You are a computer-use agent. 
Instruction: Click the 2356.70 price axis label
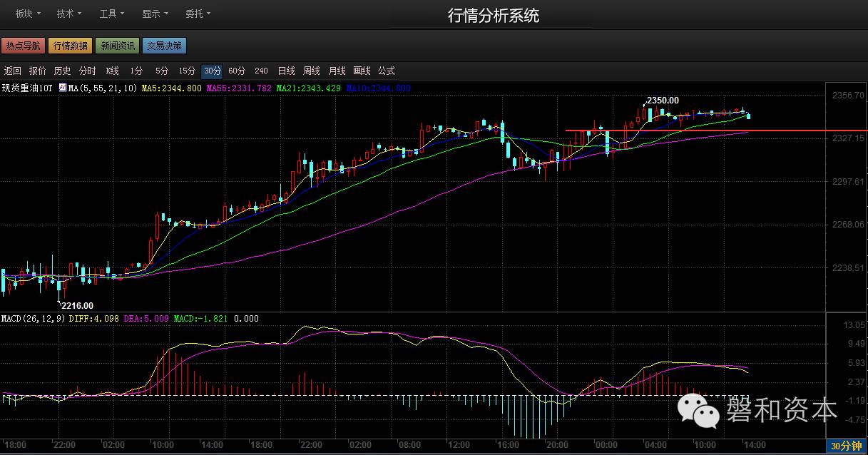[x=847, y=95]
